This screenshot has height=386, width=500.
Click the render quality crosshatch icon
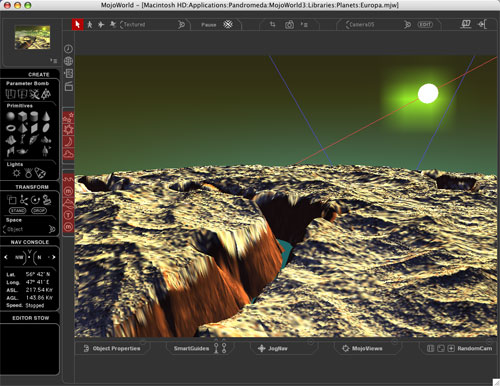pyautogui.click(x=228, y=24)
